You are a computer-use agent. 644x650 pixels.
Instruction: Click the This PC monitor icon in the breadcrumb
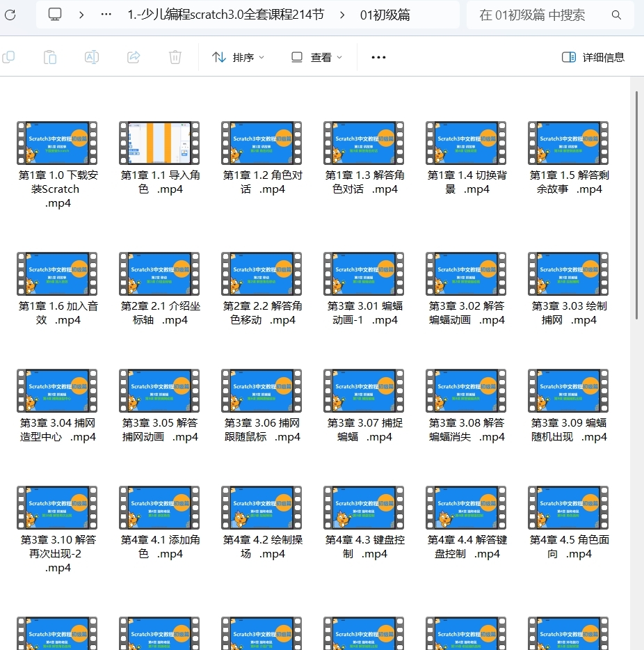pos(54,13)
